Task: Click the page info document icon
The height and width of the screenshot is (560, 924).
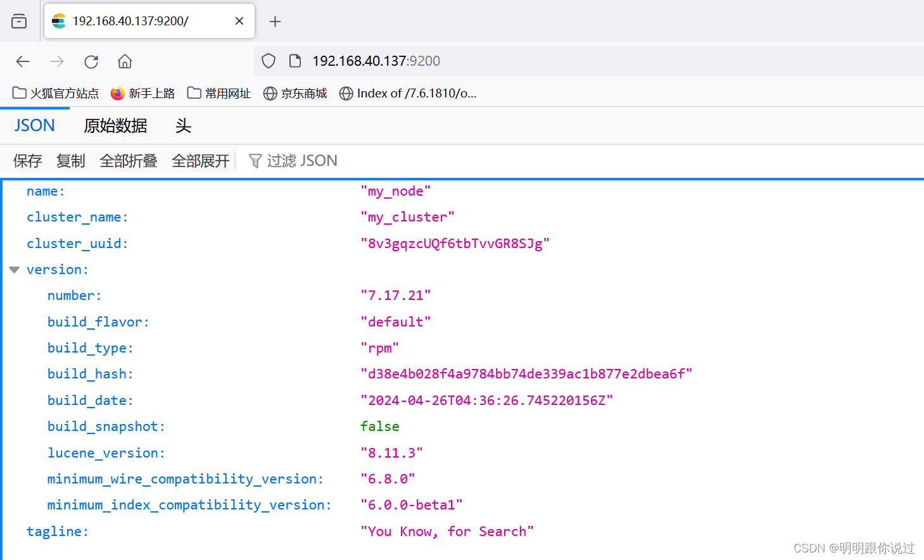Action: click(x=295, y=60)
